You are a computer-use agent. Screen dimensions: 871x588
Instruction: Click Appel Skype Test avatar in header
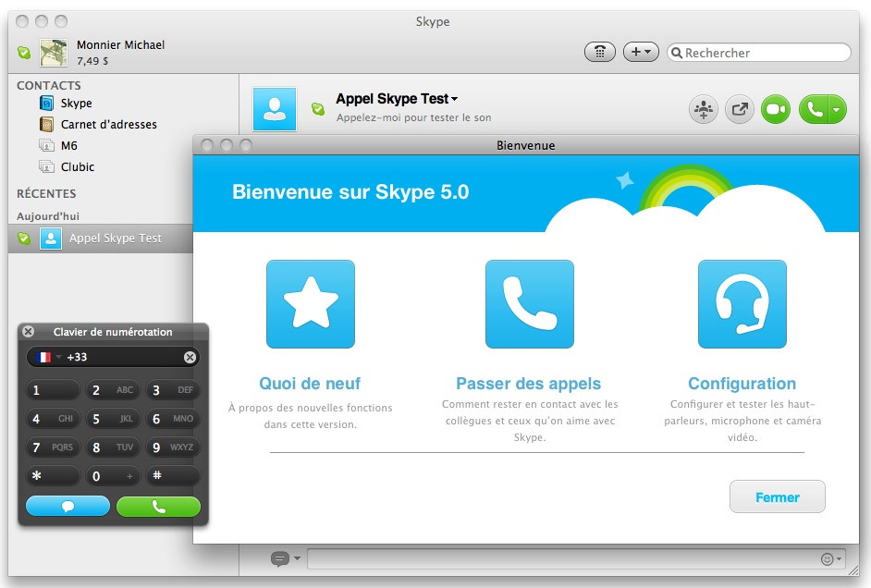point(275,109)
